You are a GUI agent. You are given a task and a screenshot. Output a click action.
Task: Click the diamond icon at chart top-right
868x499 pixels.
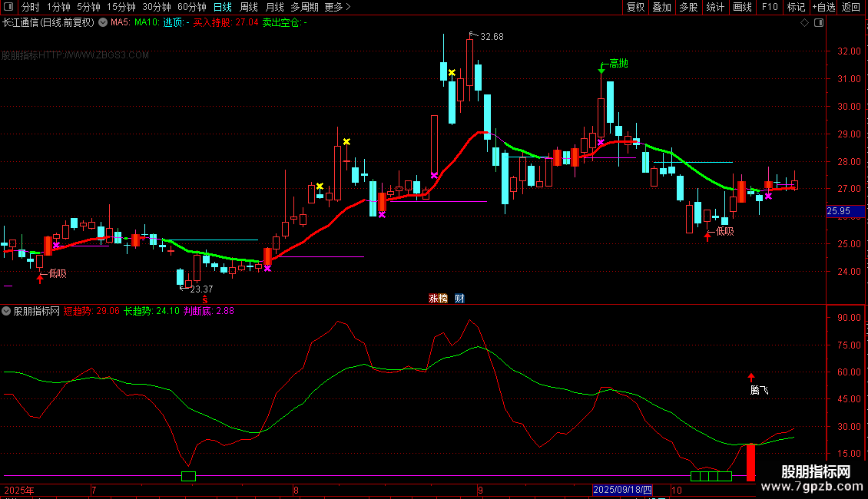pyautogui.click(x=804, y=23)
